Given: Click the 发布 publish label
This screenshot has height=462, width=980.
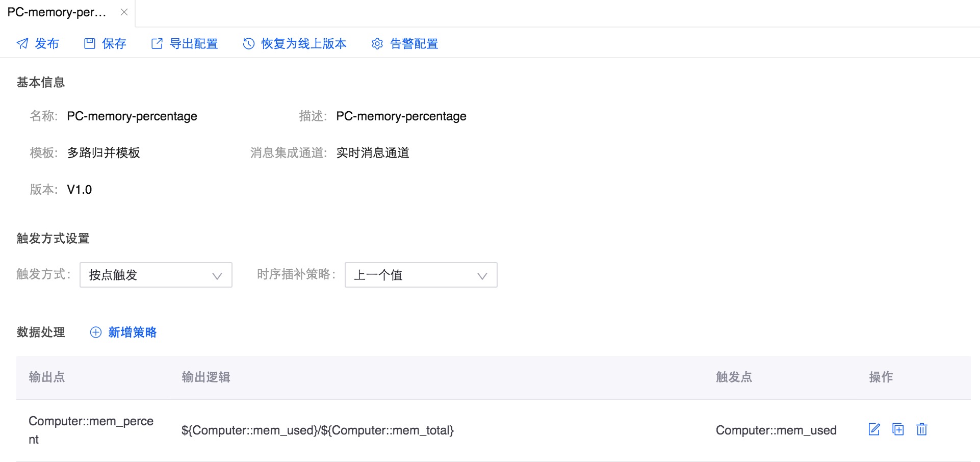Looking at the screenshot, I should (x=47, y=44).
